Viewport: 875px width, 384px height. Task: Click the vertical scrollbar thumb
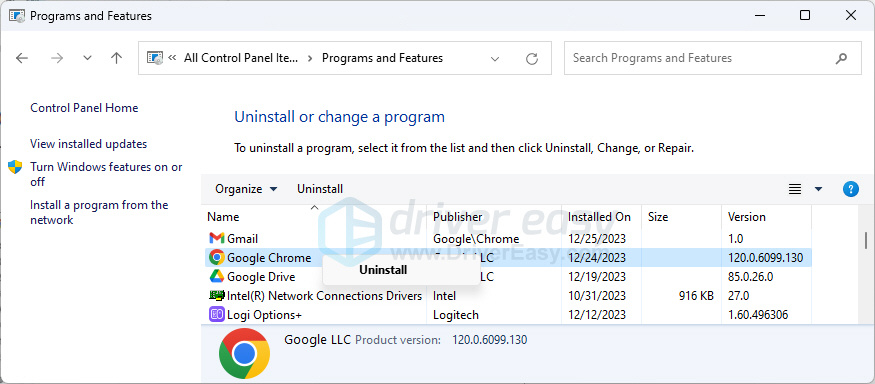point(866,241)
